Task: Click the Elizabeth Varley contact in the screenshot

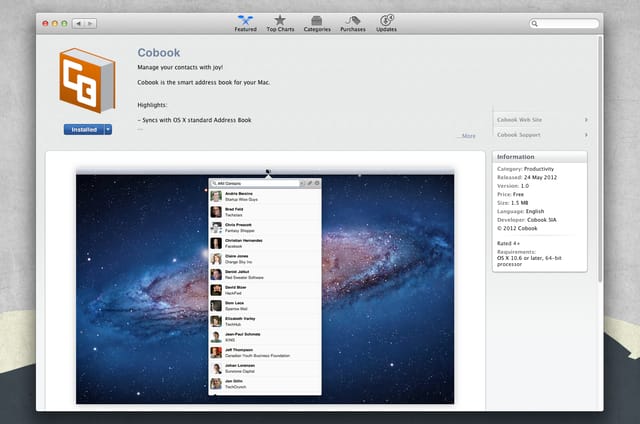Action: pos(265,321)
